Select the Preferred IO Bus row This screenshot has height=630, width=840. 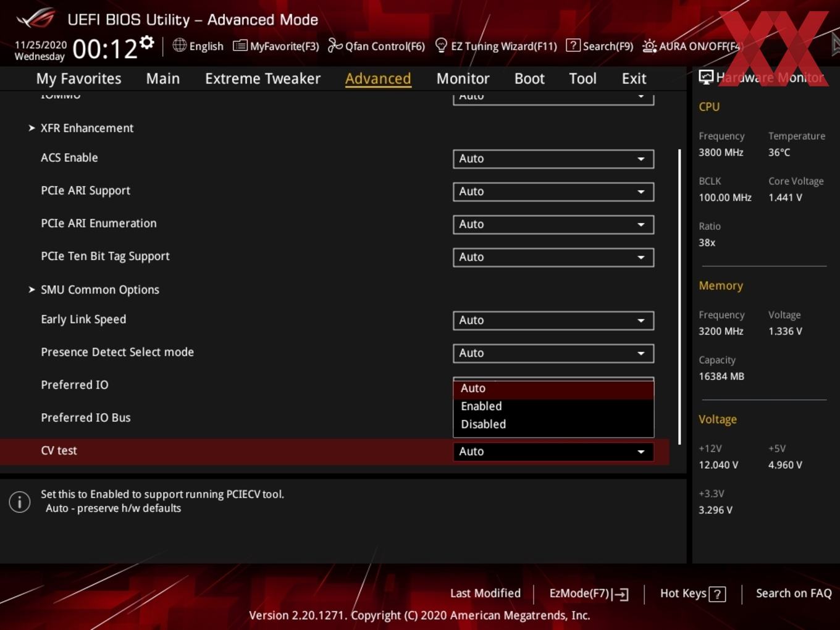(x=86, y=418)
